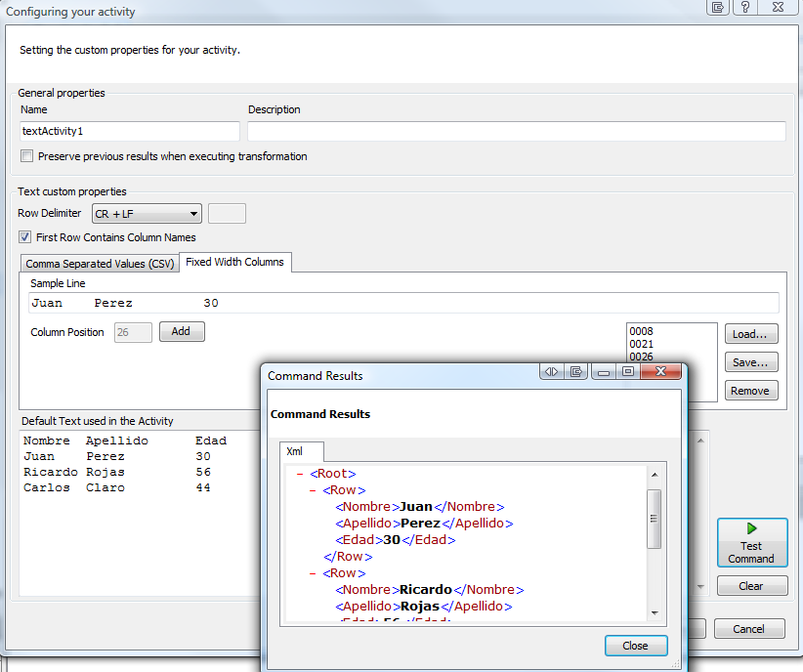Click the XML results scroll up arrow
Viewport: 803px width, 672px height.
point(654,475)
